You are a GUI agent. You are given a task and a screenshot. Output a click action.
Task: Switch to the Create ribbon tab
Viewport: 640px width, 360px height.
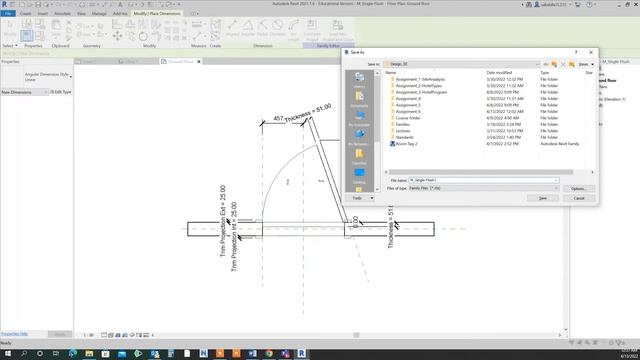25,13
